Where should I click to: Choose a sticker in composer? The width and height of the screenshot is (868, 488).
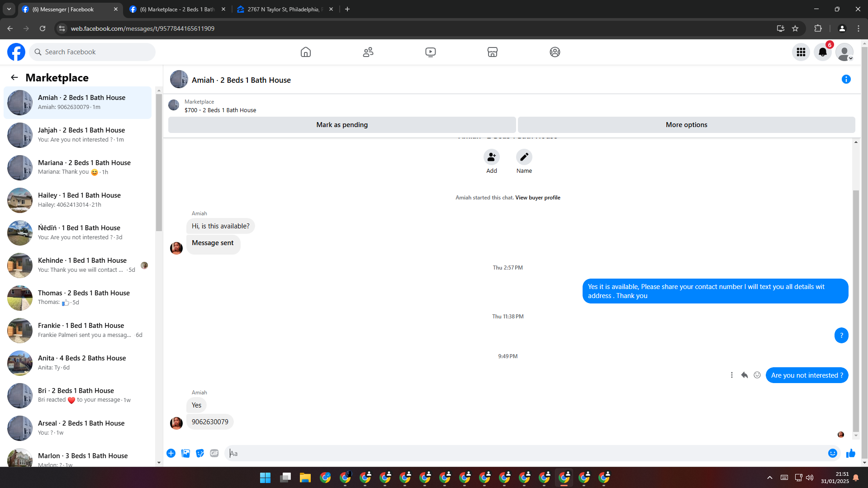200,454
